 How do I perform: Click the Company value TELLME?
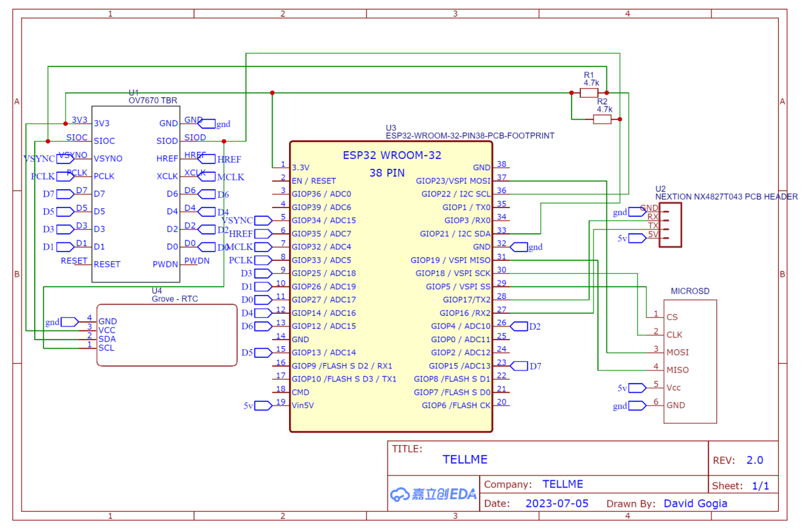562,484
